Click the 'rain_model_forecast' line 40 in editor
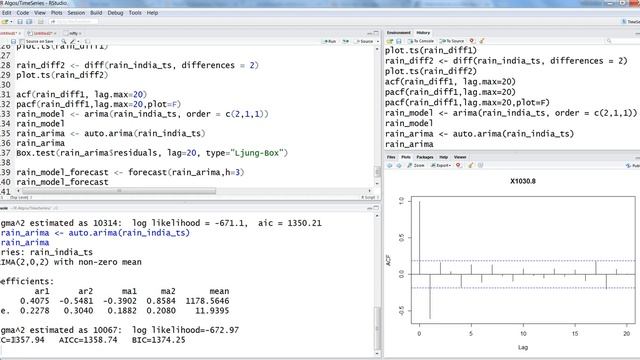The height and width of the screenshot is (360, 640). 62,182
